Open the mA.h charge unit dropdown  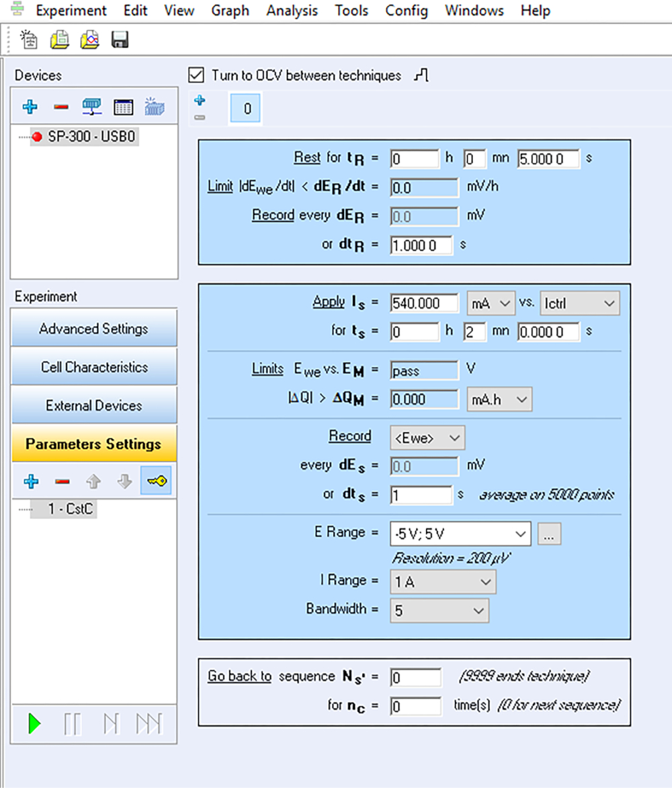coord(500,399)
